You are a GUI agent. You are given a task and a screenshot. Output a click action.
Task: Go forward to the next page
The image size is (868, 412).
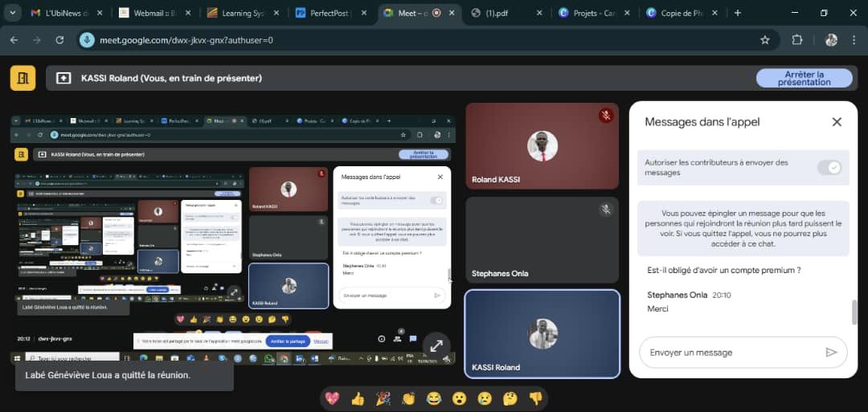pos(36,40)
